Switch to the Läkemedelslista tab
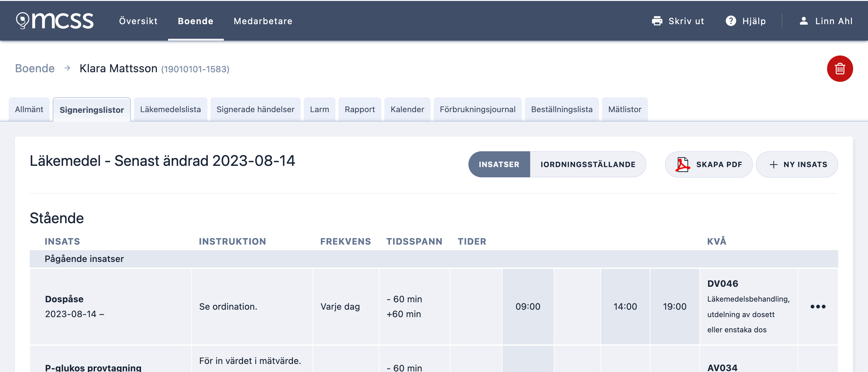This screenshot has height=372, width=868. pyautogui.click(x=170, y=109)
